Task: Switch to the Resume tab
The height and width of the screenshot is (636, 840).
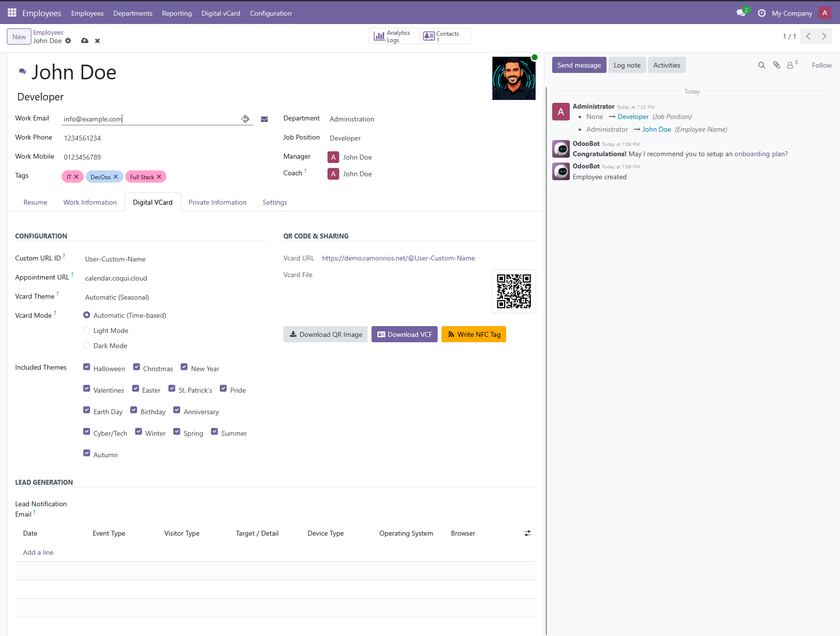Action: click(35, 202)
